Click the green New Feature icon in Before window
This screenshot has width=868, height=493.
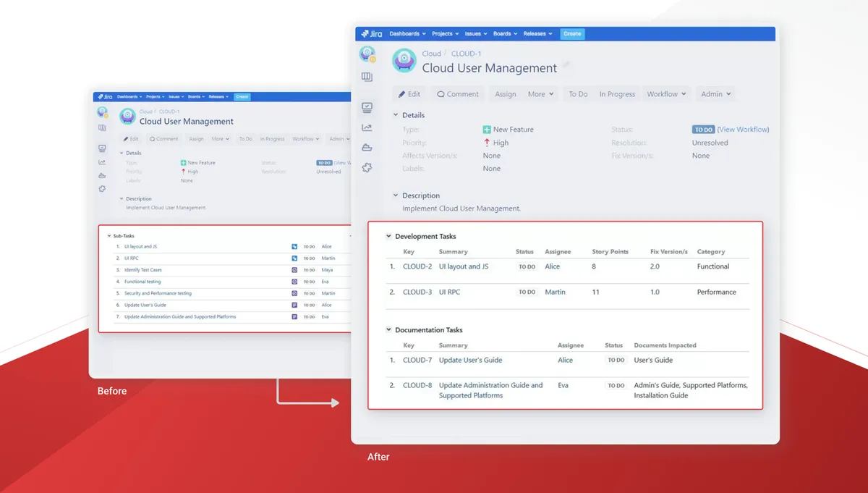click(183, 163)
